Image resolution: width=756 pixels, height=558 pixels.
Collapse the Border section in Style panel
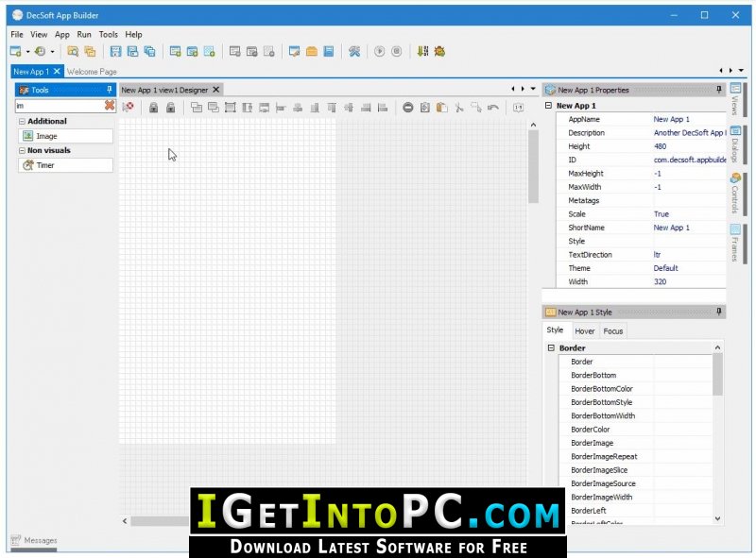point(551,348)
